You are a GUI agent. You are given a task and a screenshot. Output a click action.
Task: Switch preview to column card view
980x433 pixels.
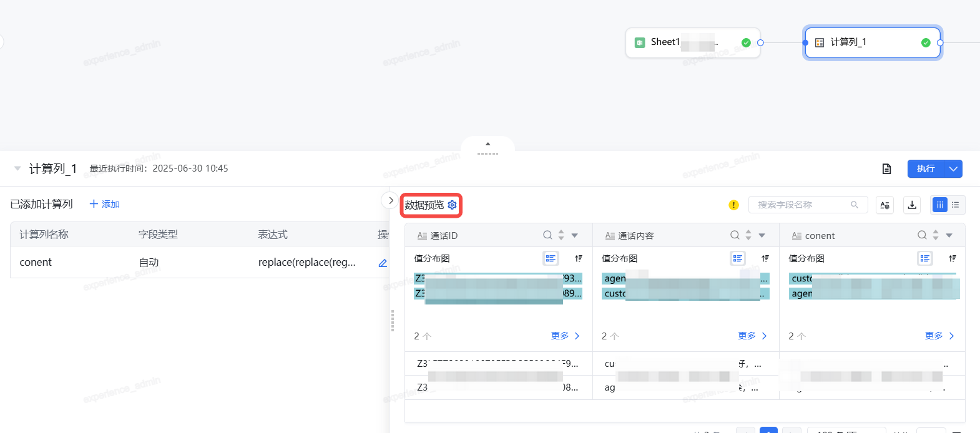click(x=939, y=205)
